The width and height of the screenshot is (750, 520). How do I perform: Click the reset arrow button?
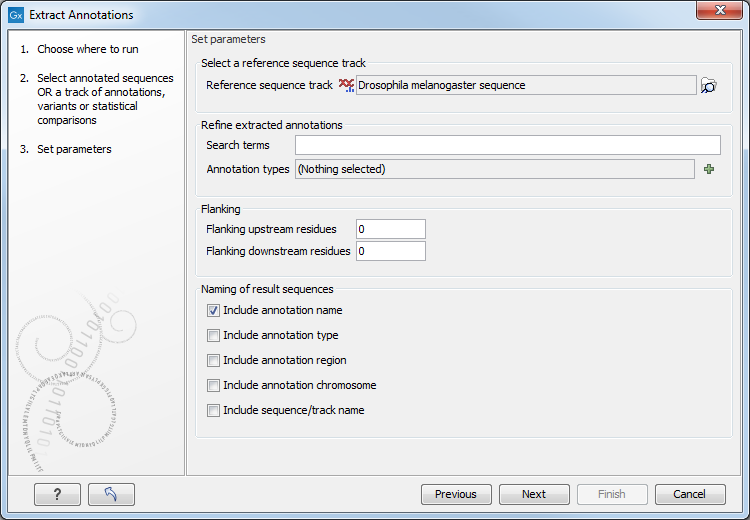(111, 494)
